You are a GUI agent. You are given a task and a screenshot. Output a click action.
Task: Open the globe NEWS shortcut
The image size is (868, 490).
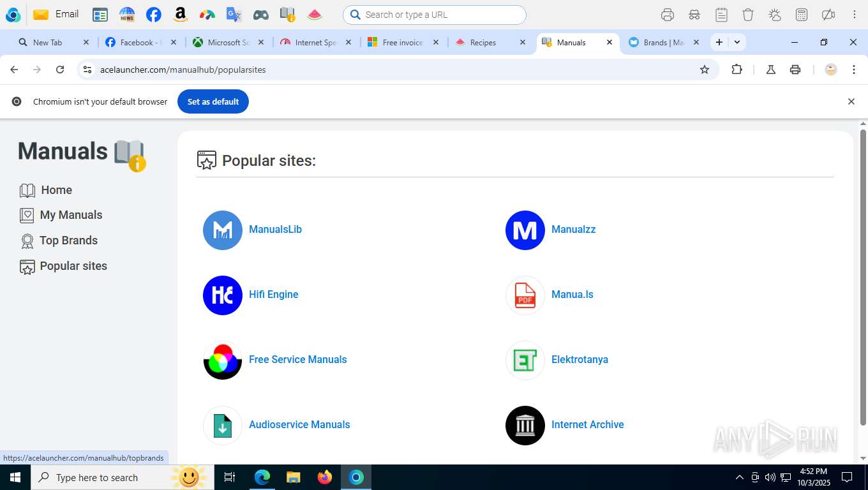[127, 15]
